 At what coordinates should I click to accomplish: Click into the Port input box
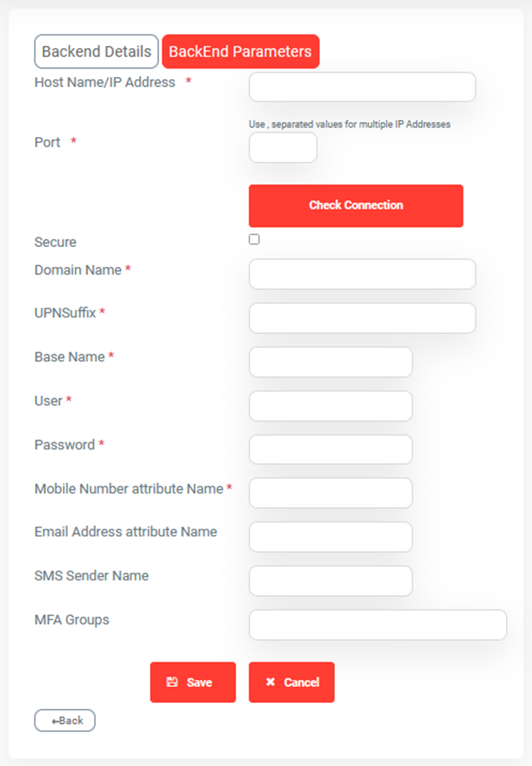(283, 148)
